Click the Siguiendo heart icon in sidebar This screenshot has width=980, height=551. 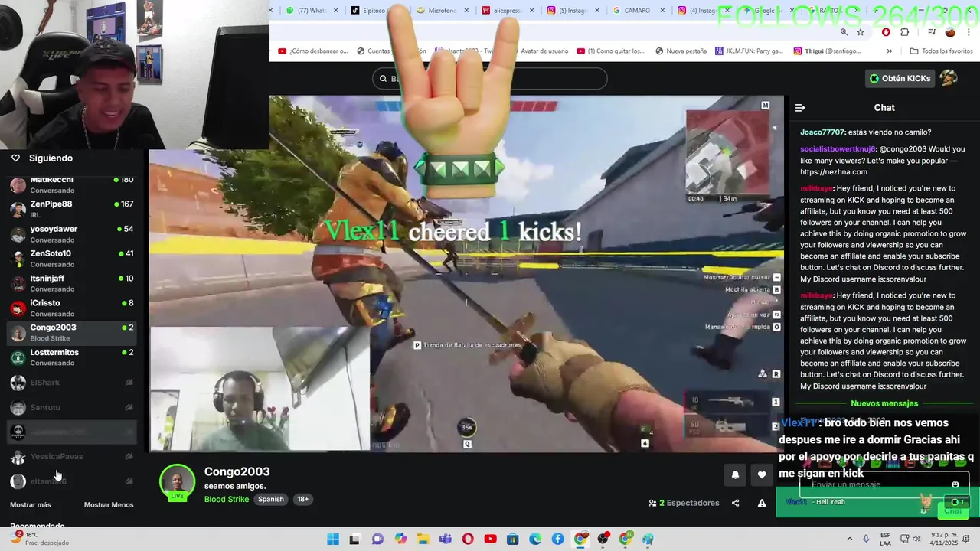tap(15, 158)
